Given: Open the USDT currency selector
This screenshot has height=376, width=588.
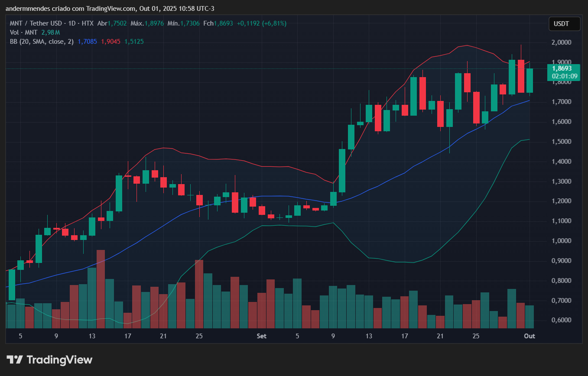Looking at the screenshot, I should (564, 24).
